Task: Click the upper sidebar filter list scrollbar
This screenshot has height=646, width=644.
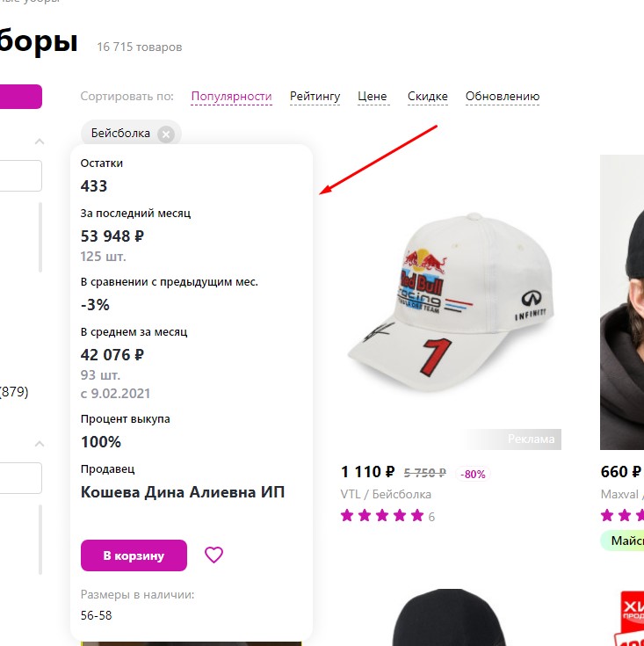Action: coord(40,237)
